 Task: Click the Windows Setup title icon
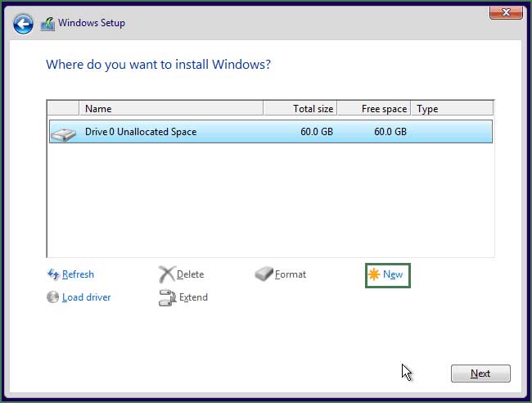47,24
